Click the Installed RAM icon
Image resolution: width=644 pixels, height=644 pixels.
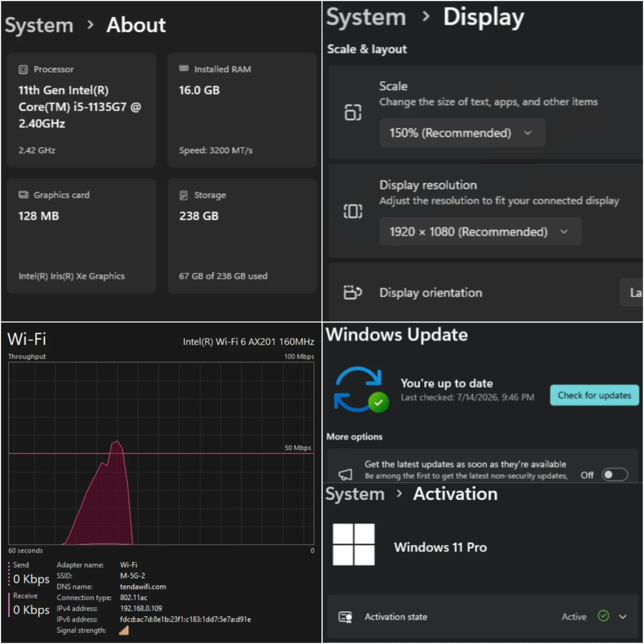184,68
